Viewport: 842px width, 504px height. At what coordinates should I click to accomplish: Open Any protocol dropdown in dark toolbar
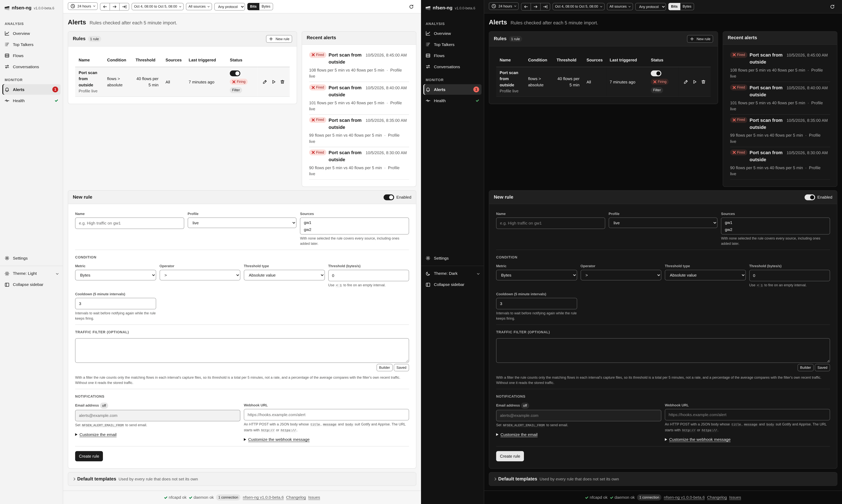pyautogui.click(x=650, y=6)
